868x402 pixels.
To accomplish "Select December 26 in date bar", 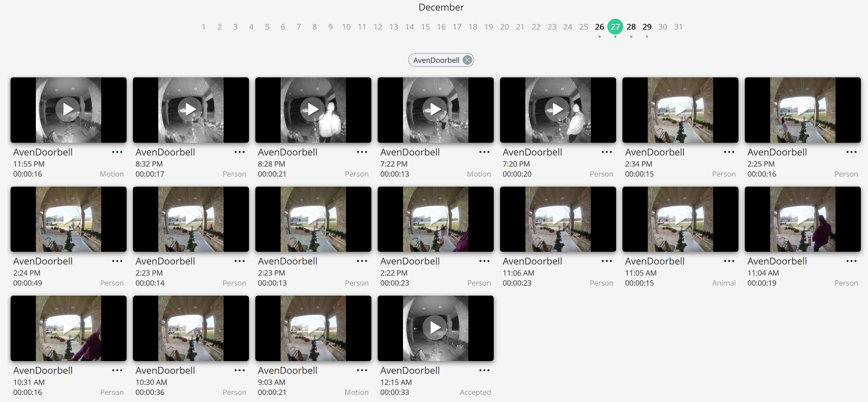I will [599, 27].
